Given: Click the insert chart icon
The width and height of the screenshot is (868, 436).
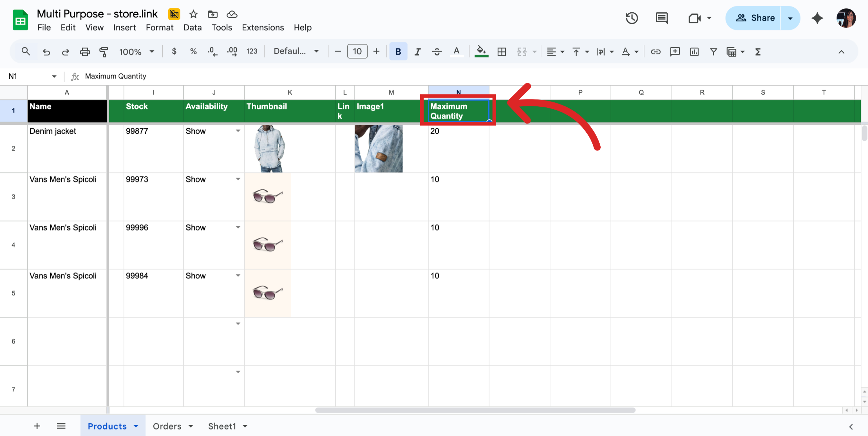Looking at the screenshot, I should click(694, 52).
